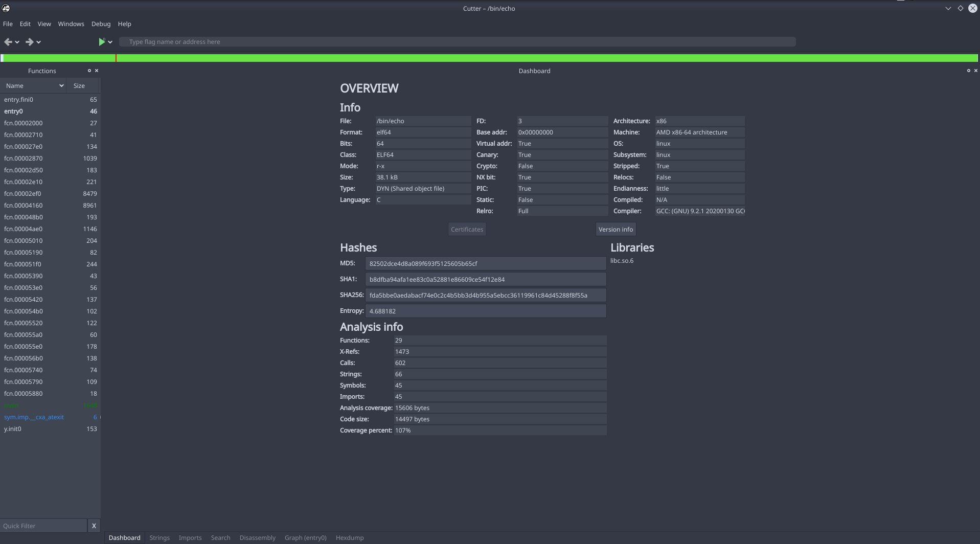Click the SHA256 hash value field
980x544 pixels.
(486, 296)
